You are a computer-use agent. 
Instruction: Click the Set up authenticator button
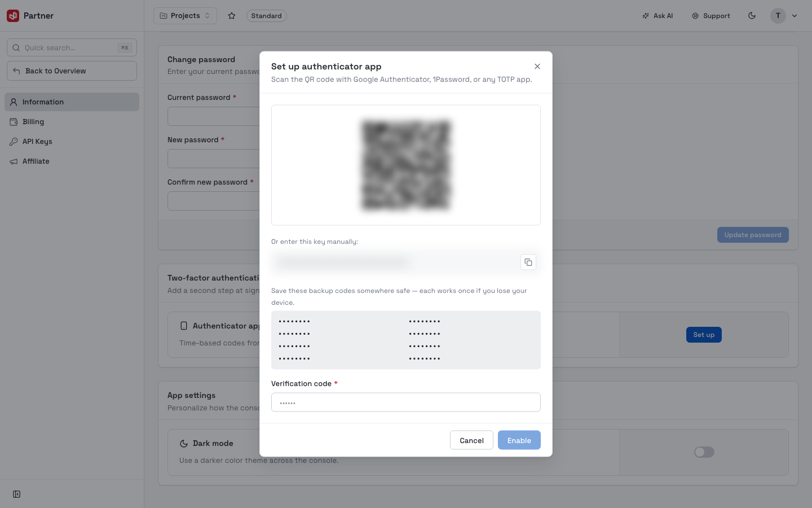(704, 335)
